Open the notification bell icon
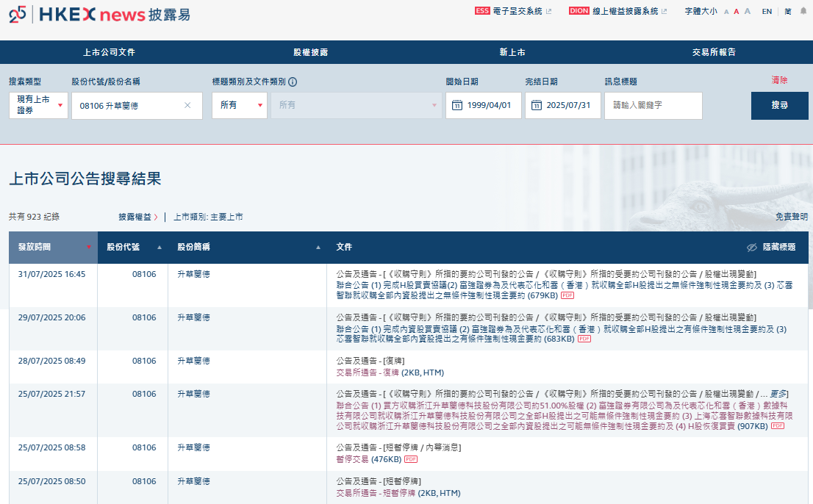 (x=803, y=12)
